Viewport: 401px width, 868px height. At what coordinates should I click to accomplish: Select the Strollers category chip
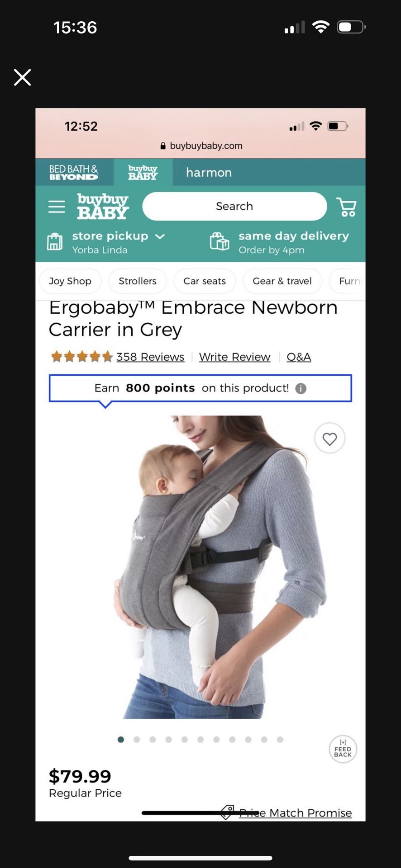[138, 281]
